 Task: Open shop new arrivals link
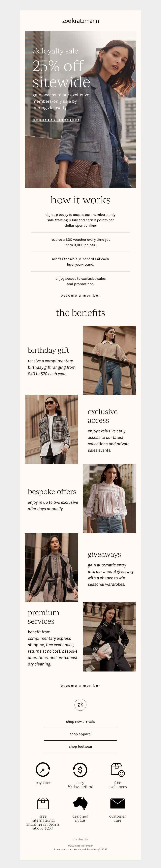[80, 721]
